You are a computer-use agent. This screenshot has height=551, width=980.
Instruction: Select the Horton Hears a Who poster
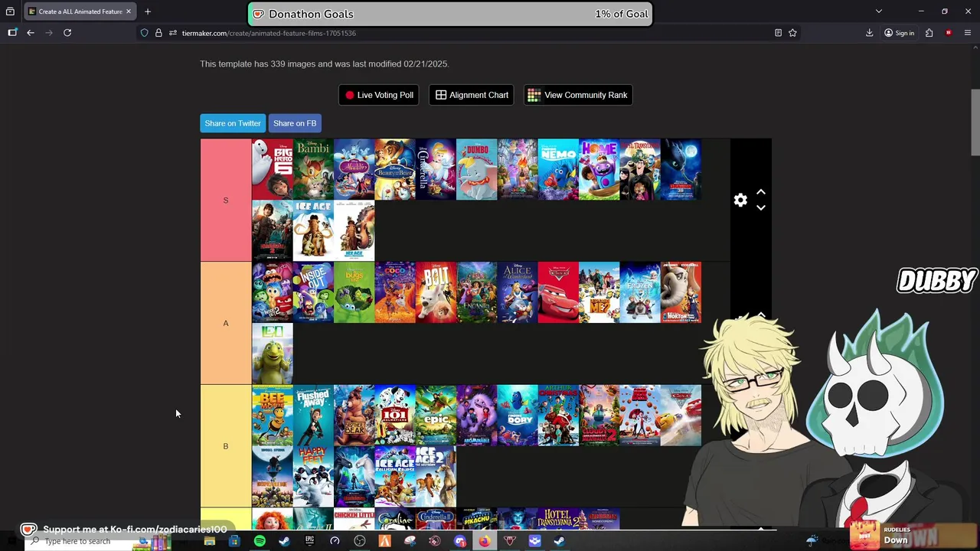tap(681, 292)
